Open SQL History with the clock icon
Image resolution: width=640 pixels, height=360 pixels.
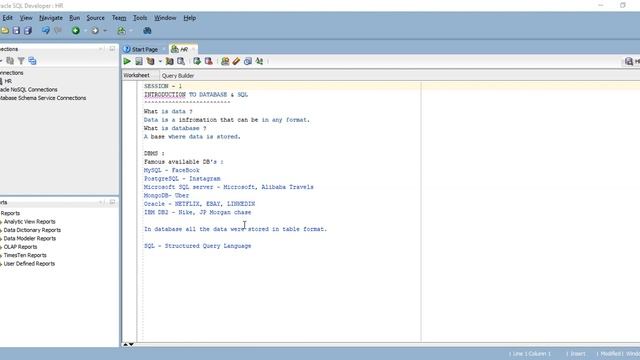248,61
